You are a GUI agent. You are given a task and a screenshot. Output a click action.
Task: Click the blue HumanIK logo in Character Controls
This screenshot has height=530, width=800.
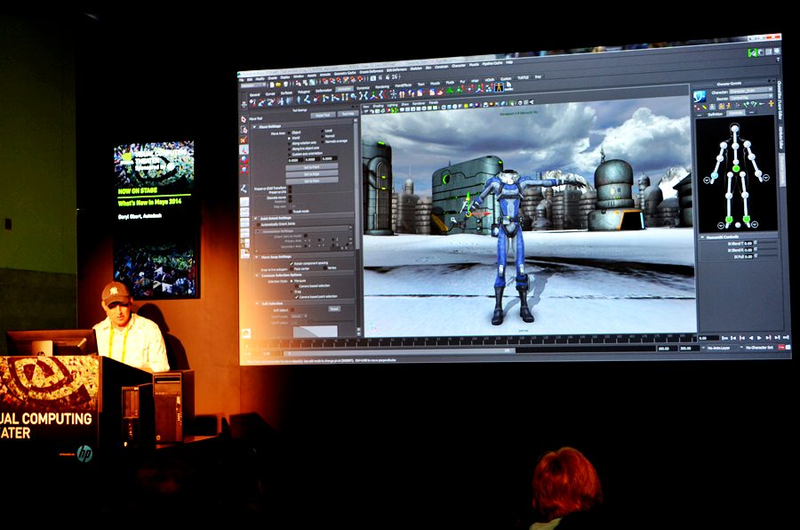pyautogui.click(x=699, y=96)
